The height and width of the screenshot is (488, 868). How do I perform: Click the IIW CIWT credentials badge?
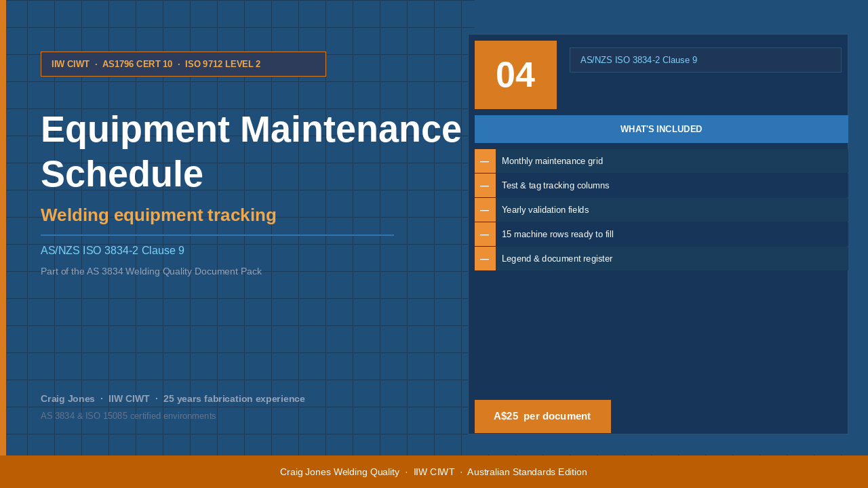[183, 64]
